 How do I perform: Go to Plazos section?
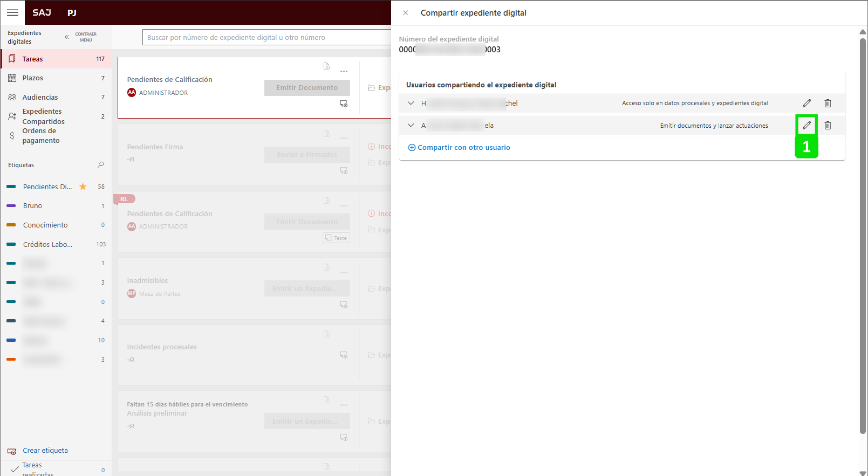tap(32, 78)
